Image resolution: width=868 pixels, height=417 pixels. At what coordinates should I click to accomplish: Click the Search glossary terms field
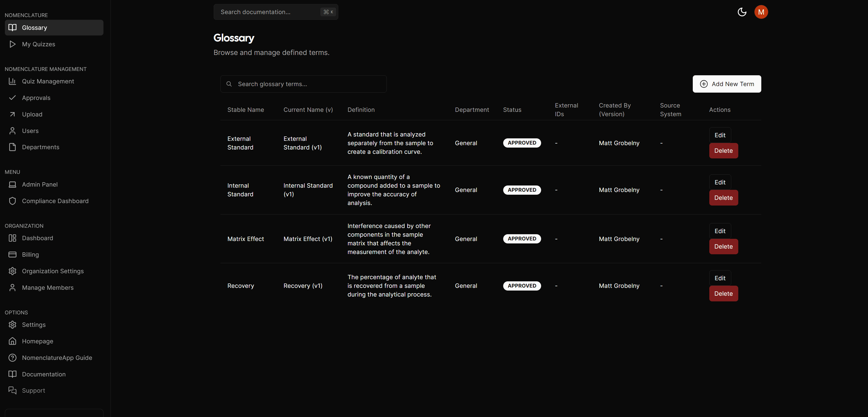[x=303, y=84]
